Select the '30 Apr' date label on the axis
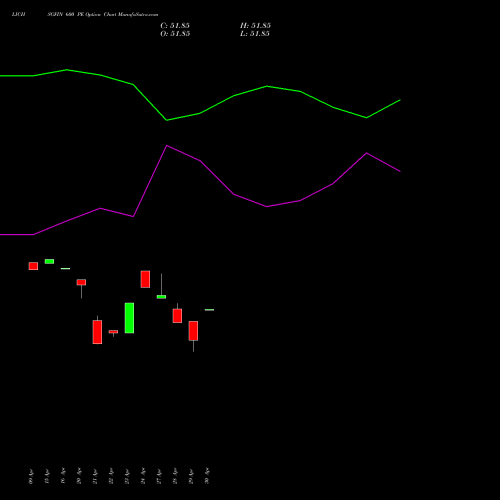Viewport: 500px width, 500px height. (207, 476)
